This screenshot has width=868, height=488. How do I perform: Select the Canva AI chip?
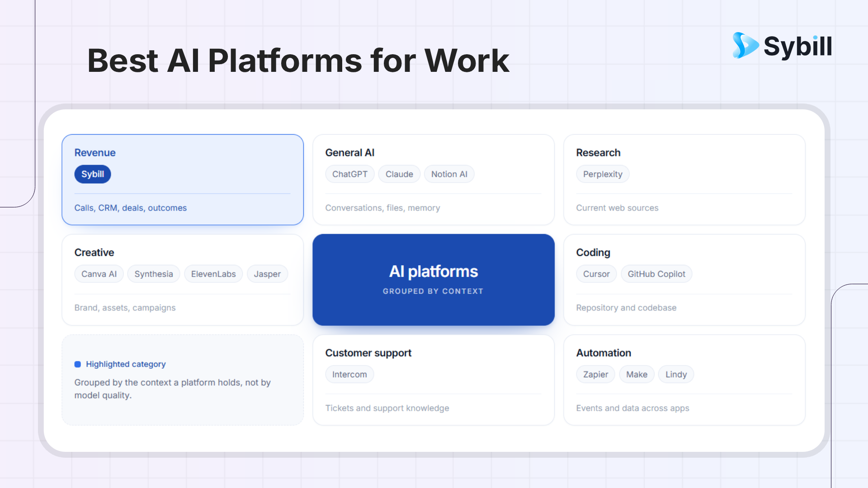click(99, 274)
